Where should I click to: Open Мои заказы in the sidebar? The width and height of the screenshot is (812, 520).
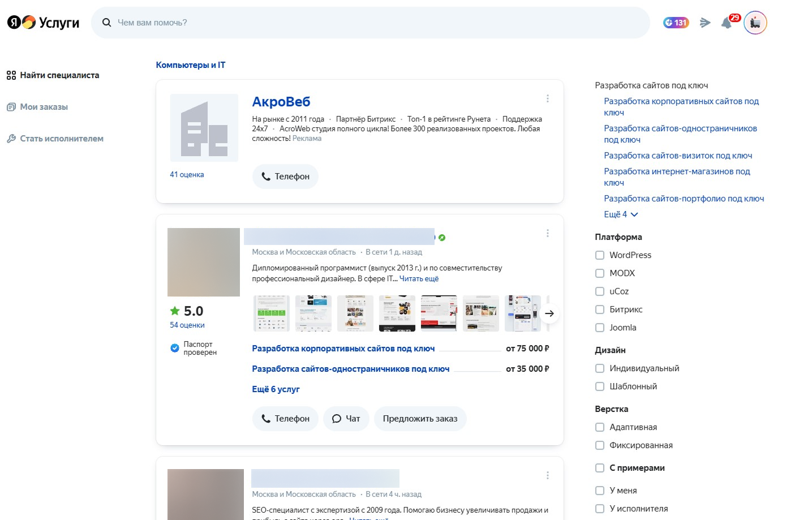point(44,107)
